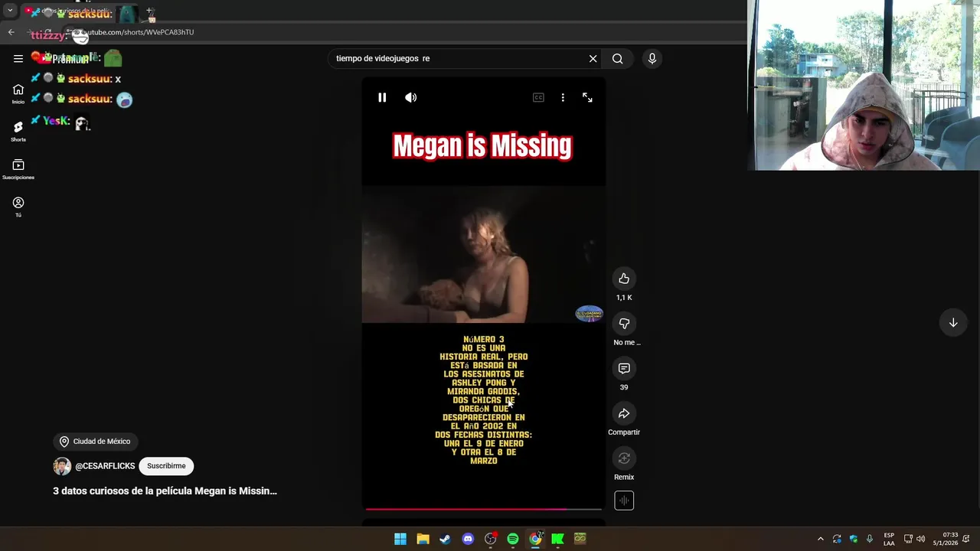Open the Remix option
Screen dimensions: 980x551
(624, 458)
